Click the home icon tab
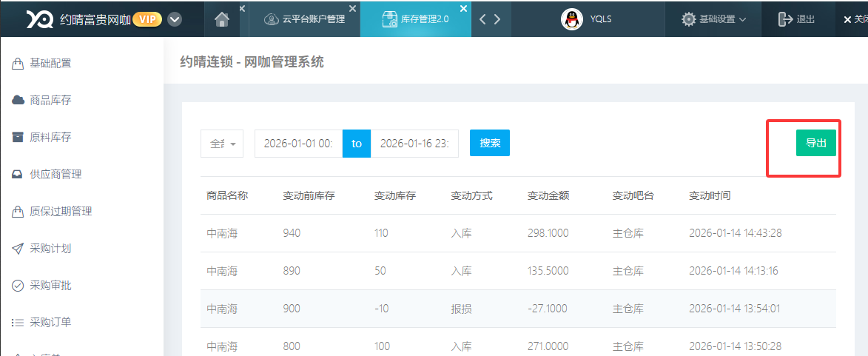Image resolution: width=868 pixels, height=356 pixels. click(x=222, y=19)
